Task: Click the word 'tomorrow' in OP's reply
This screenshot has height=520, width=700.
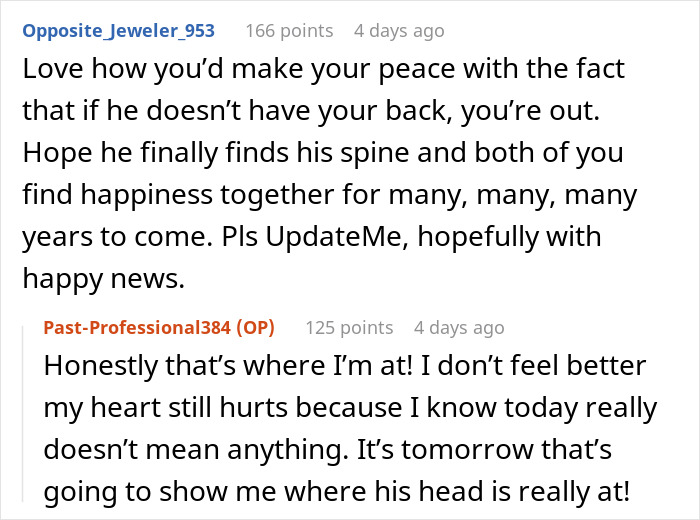Action: (467, 450)
